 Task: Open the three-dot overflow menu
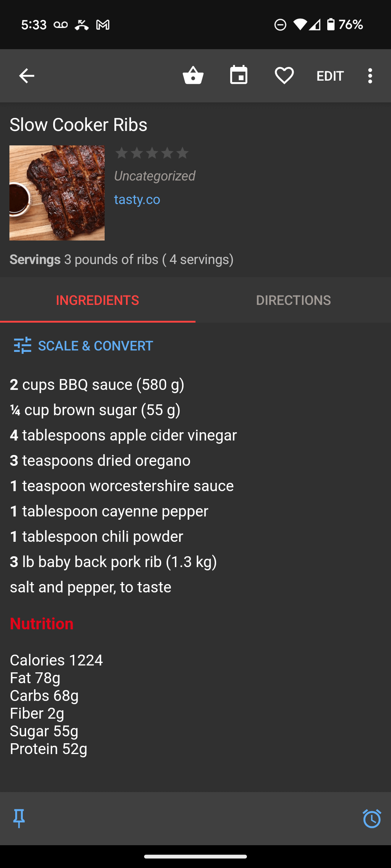coord(370,76)
